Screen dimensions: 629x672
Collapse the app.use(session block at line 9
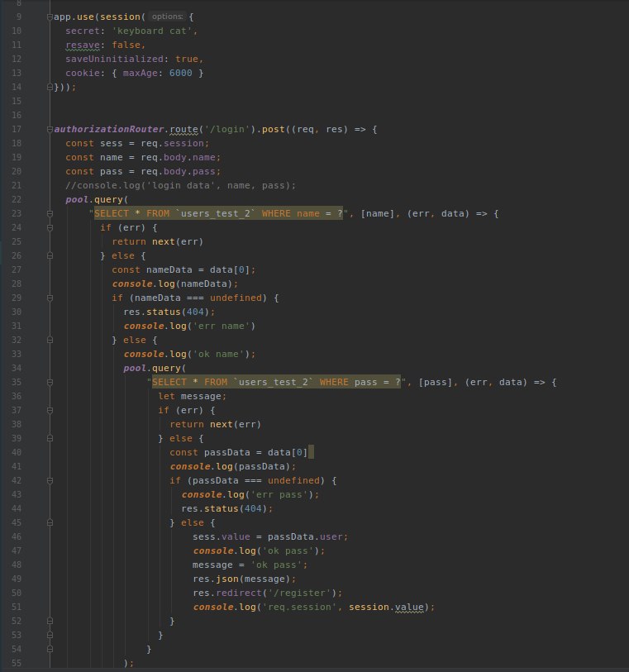click(x=50, y=17)
